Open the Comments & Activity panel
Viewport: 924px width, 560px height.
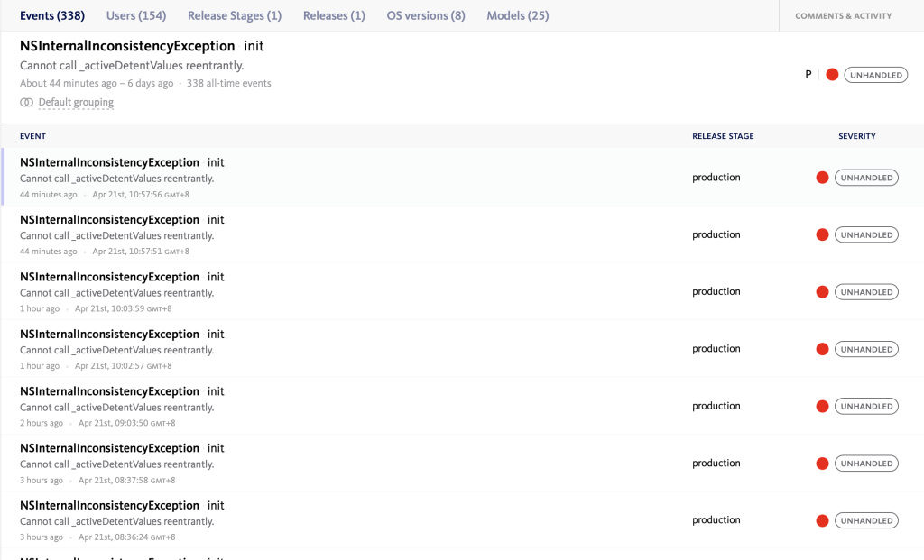click(843, 16)
